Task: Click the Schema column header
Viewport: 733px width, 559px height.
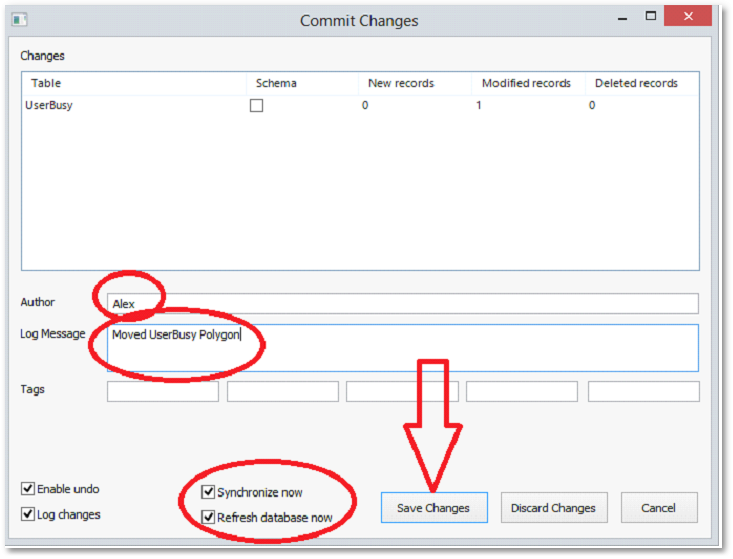Action: pyautogui.click(x=302, y=83)
